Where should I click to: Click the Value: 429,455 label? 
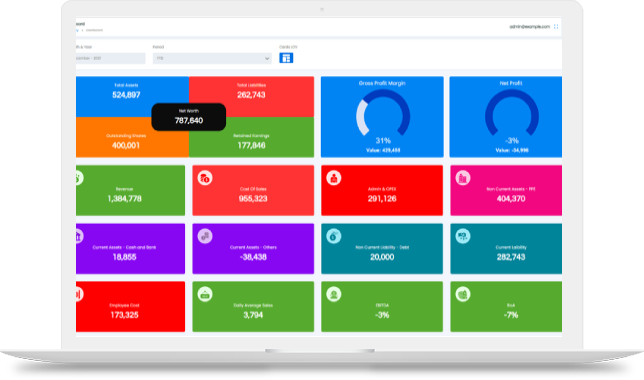point(383,150)
